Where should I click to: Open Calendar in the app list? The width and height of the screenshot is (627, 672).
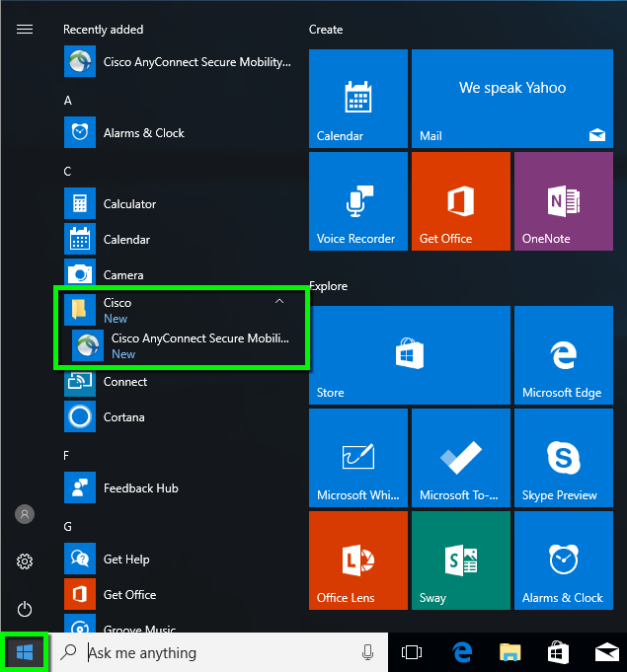click(x=178, y=239)
